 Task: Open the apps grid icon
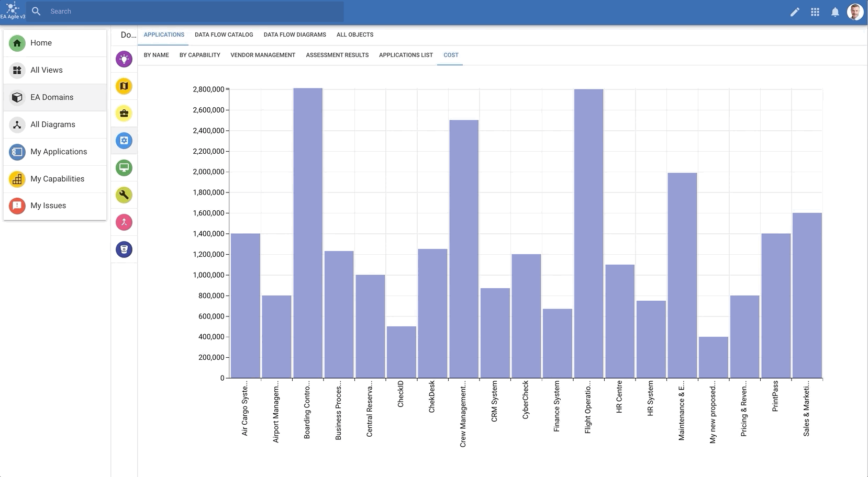point(815,12)
